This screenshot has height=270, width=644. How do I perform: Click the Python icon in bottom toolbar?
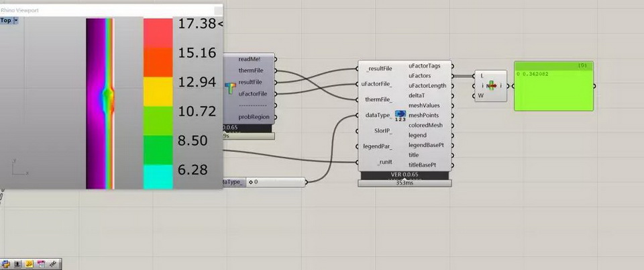(6, 264)
